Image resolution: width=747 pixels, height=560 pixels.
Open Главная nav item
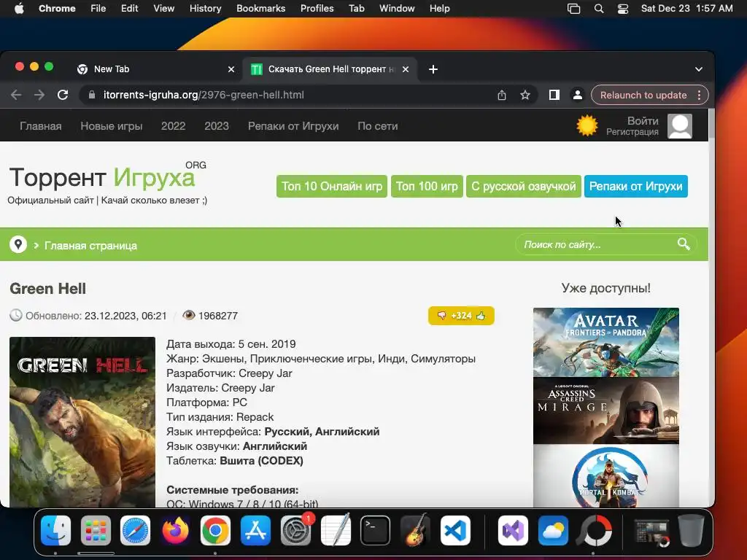click(x=41, y=126)
